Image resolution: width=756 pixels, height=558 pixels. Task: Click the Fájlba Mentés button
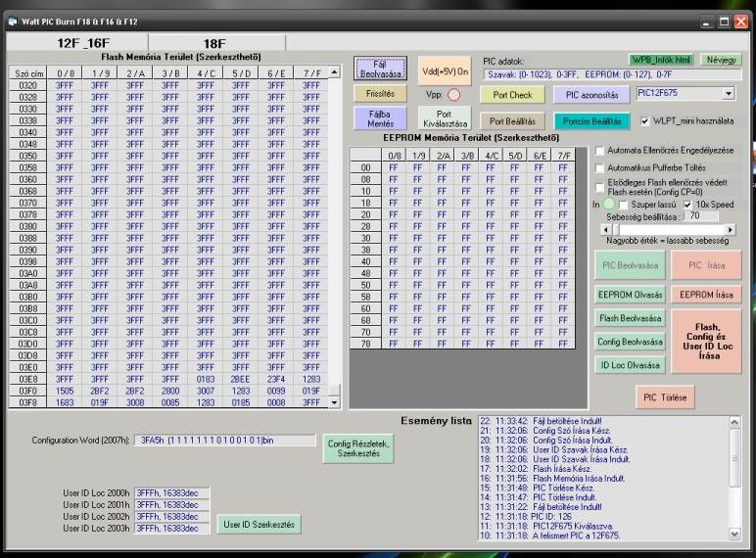coord(380,118)
